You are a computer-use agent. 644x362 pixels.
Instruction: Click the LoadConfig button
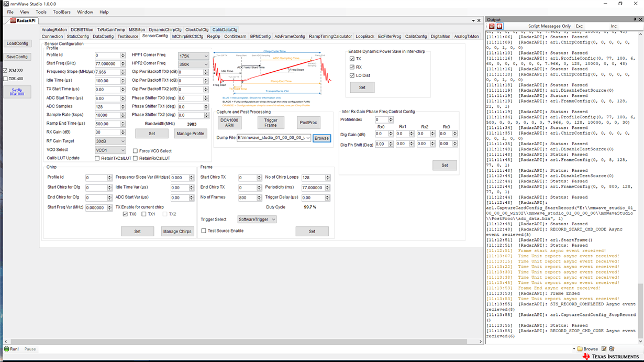click(x=17, y=43)
